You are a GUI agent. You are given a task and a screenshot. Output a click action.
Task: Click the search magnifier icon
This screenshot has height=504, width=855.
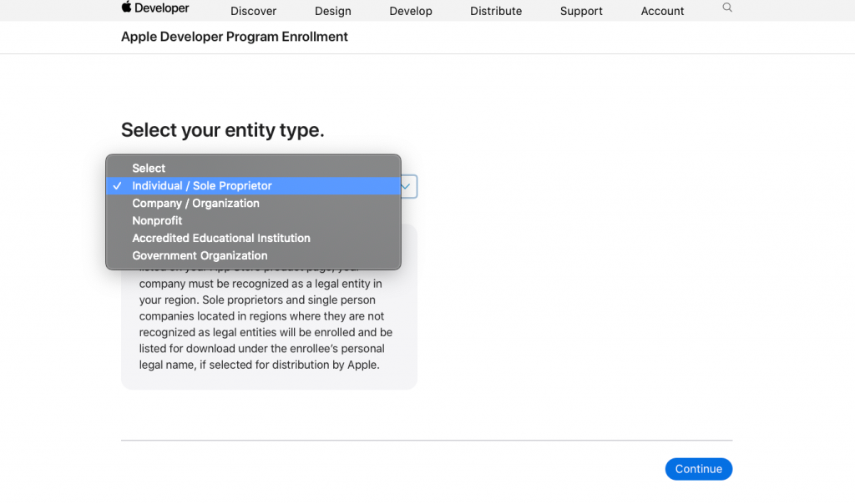click(x=727, y=8)
